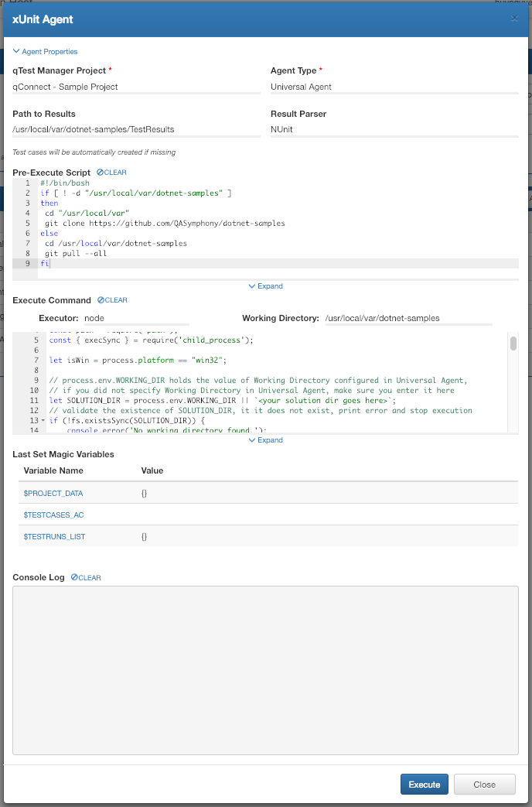Screen dimensions: 532x807
Task: Collapse the Agent Properties section
Action: coord(45,52)
